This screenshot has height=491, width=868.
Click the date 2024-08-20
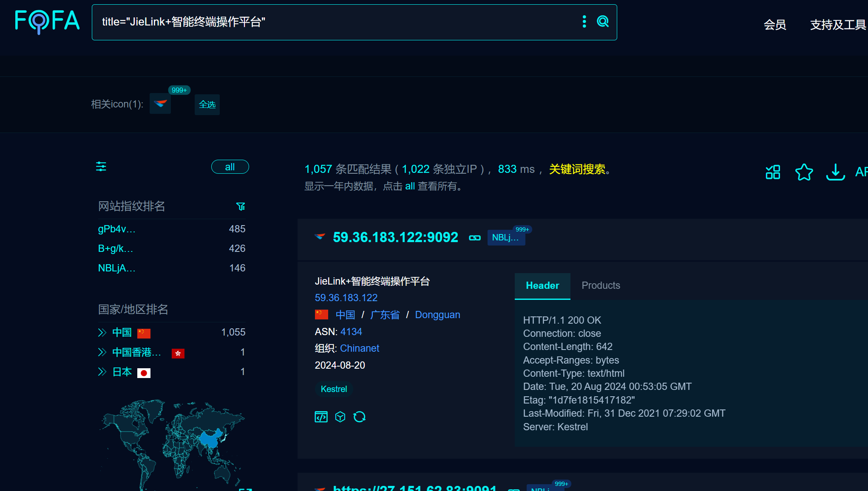[340, 365]
